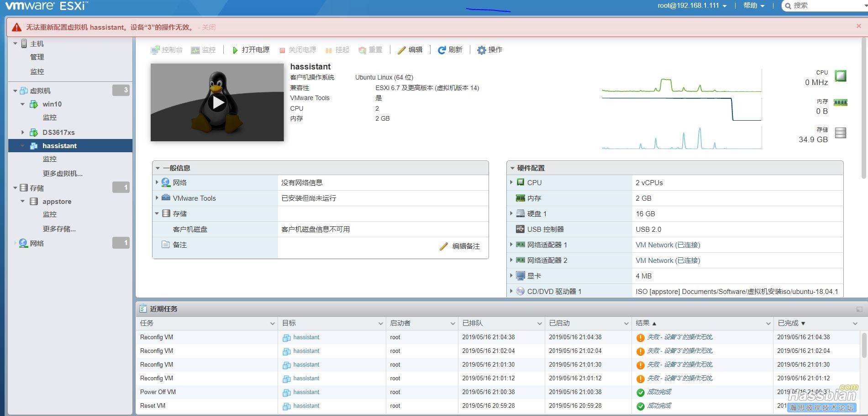Open VM Network link for adapter 1

[x=668, y=245]
